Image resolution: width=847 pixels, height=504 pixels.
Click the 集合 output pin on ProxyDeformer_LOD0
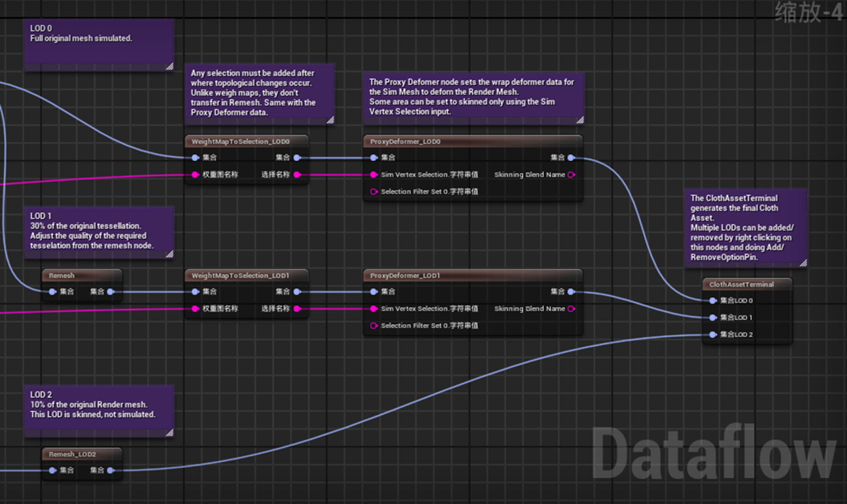(571, 157)
